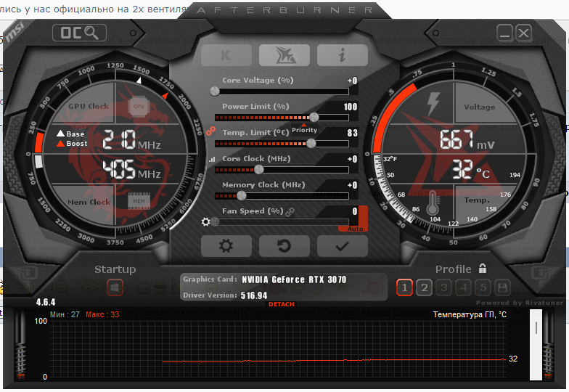Screen dimensions: 569x392
Task: Click the Core Clock slider handle
Action: (259, 170)
